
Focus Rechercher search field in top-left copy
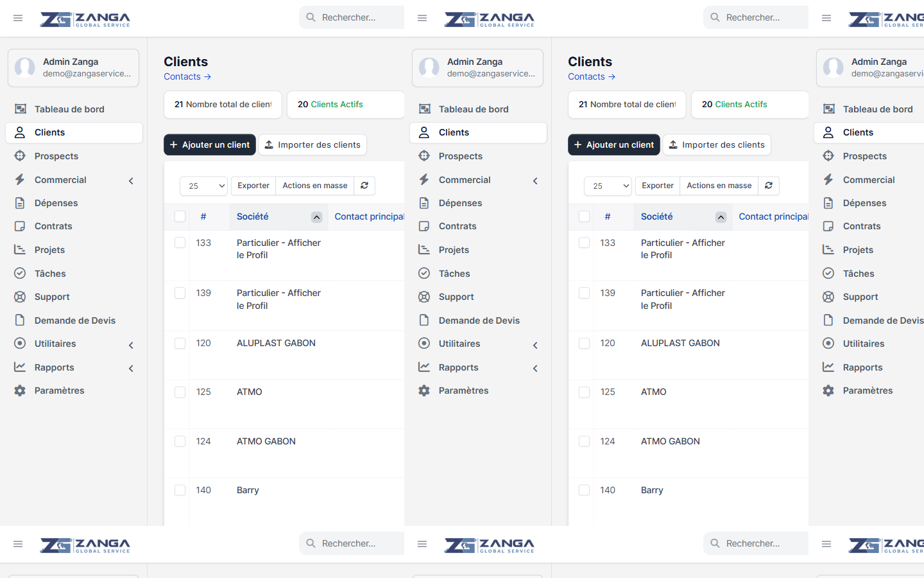pos(352,17)
